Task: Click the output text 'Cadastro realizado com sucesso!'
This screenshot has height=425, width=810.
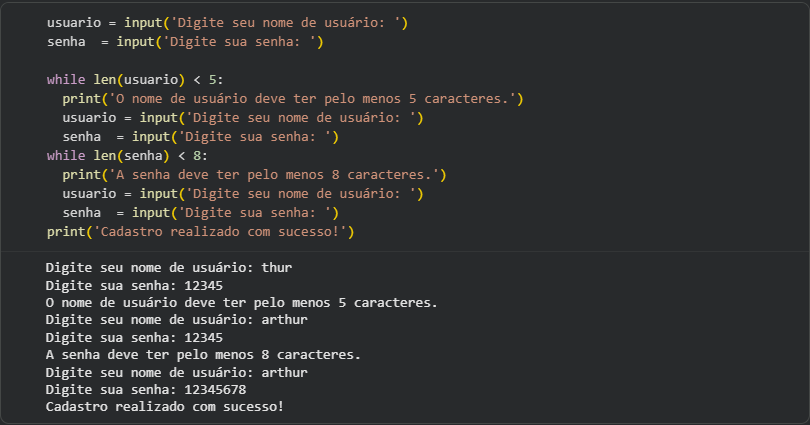Action: pyautogui.click(x=165, y=407)
